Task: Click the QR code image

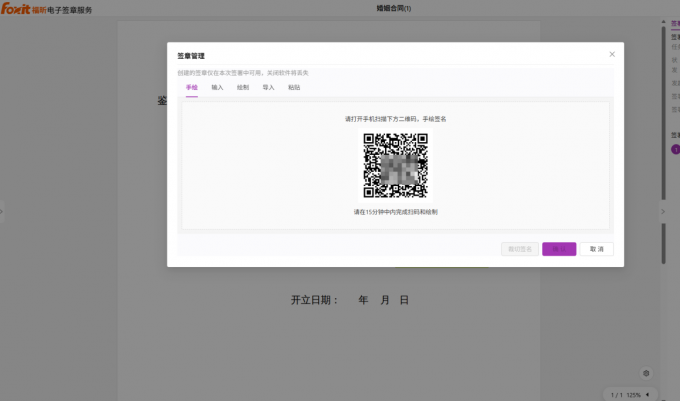Action: coord(396,166)
